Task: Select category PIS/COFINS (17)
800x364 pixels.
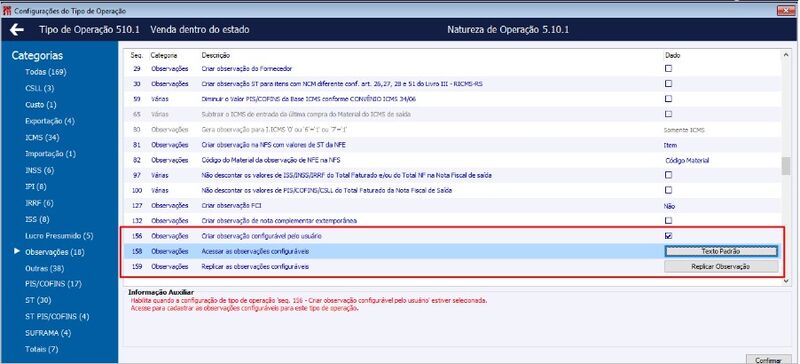Action: tap(53, 284)
